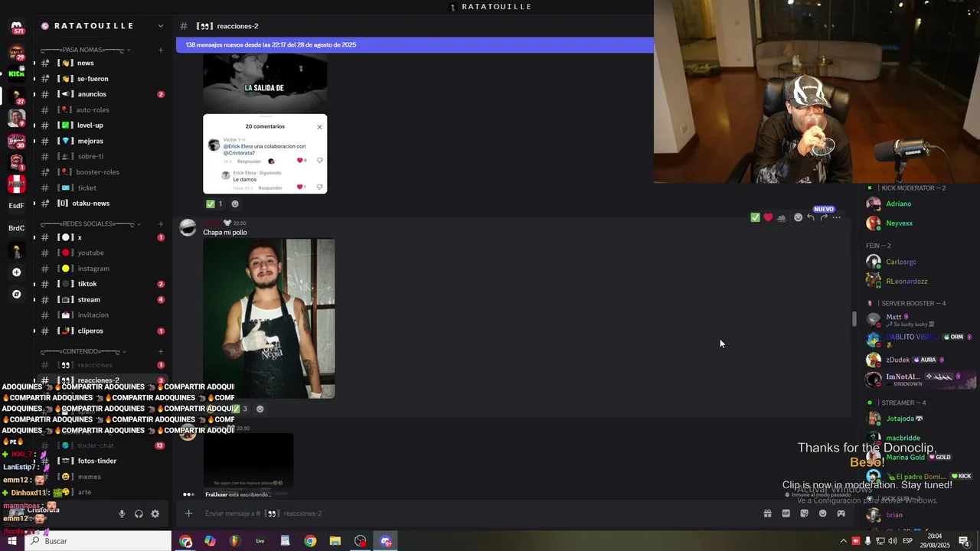
Task: Create channel in REDES SOCIALES category
Action: (161, 223)
